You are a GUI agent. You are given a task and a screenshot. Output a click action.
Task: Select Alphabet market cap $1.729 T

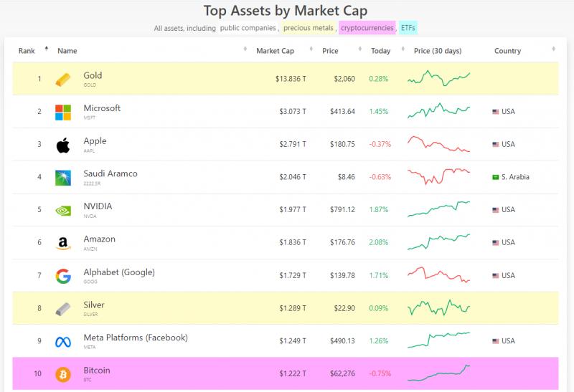293,275
